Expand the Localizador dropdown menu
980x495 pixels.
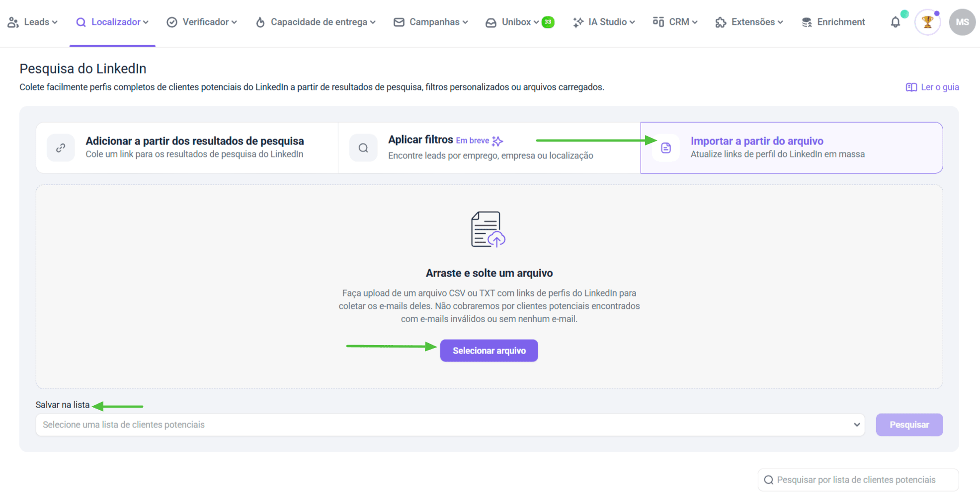112,22
